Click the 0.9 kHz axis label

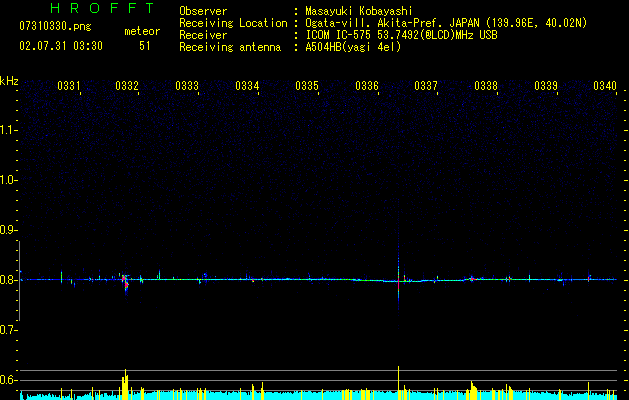click(8, 230)
